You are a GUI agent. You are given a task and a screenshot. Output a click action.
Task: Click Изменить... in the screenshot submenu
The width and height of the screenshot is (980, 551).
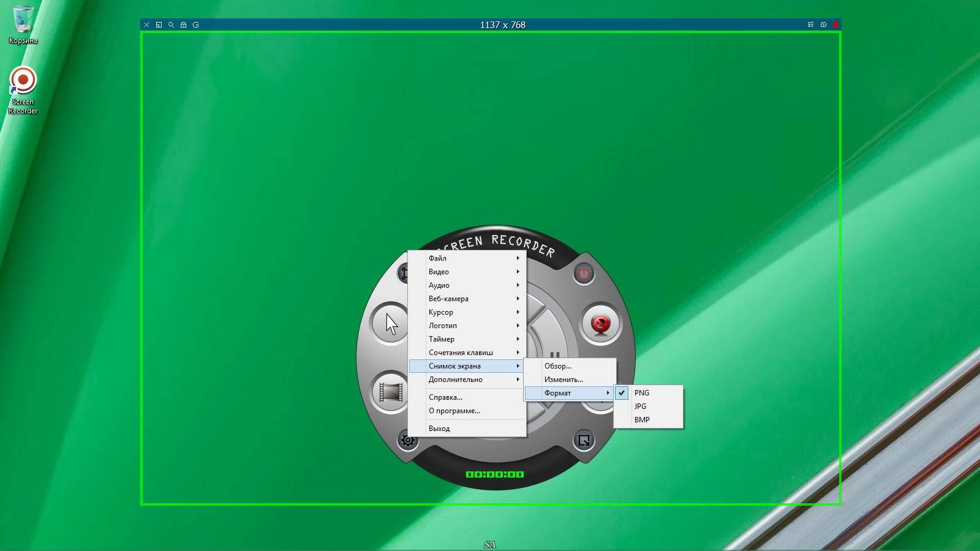[x=570, y=380]
